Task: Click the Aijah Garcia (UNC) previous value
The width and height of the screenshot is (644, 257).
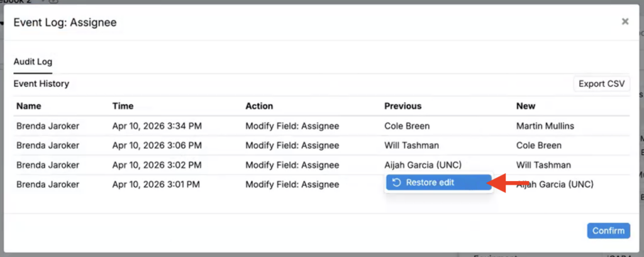Action: click(423, 165)
